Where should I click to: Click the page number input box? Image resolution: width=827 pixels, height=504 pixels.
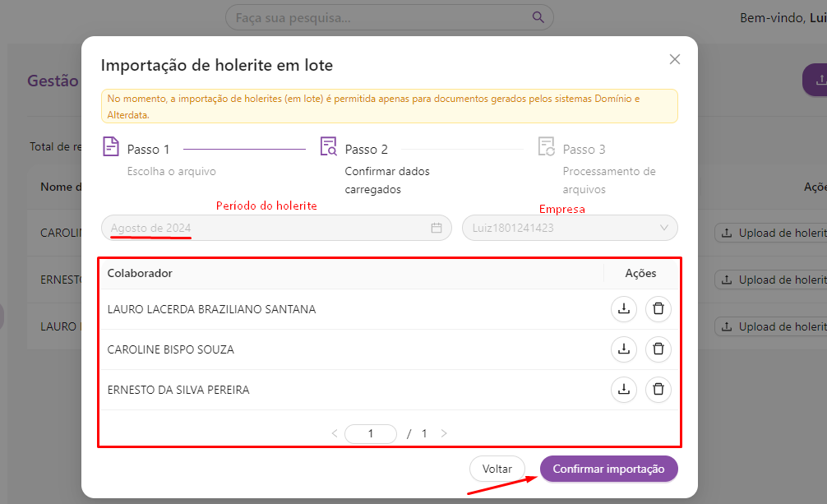click(x=371, y=433)
